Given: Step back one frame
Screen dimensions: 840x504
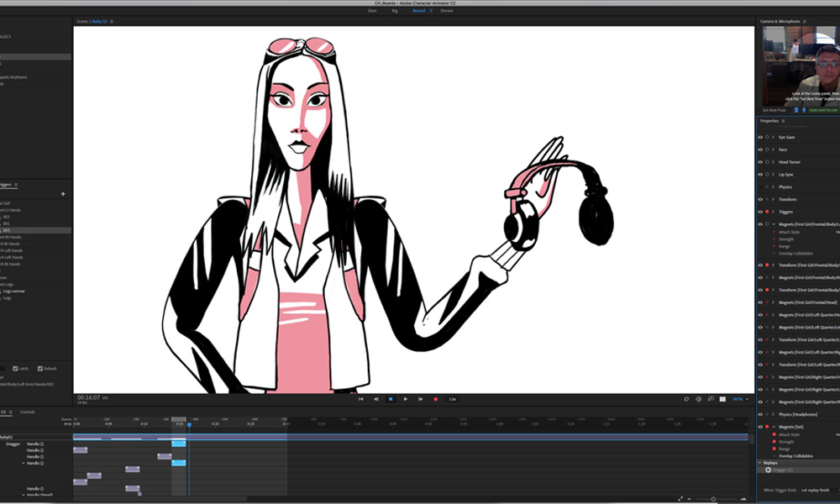Looking at the screenshot, I should pos(375,399).
